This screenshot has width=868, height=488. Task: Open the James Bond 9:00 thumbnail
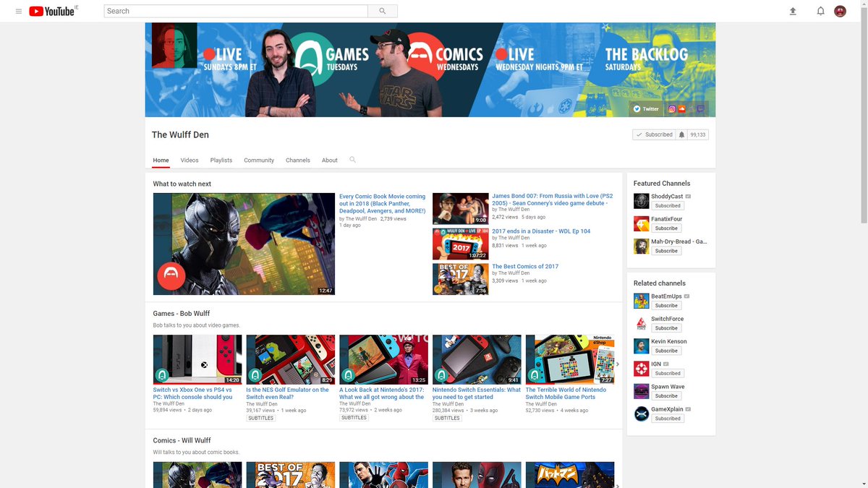click(x=461, y=208)
